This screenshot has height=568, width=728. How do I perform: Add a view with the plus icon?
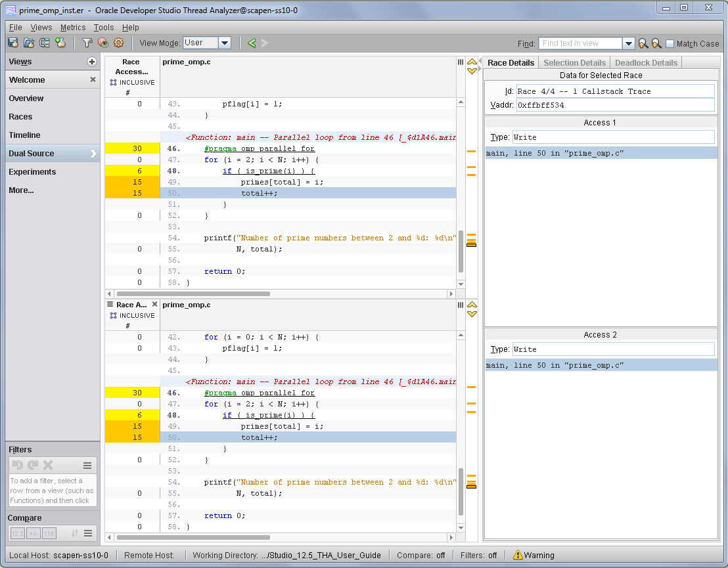92,62
